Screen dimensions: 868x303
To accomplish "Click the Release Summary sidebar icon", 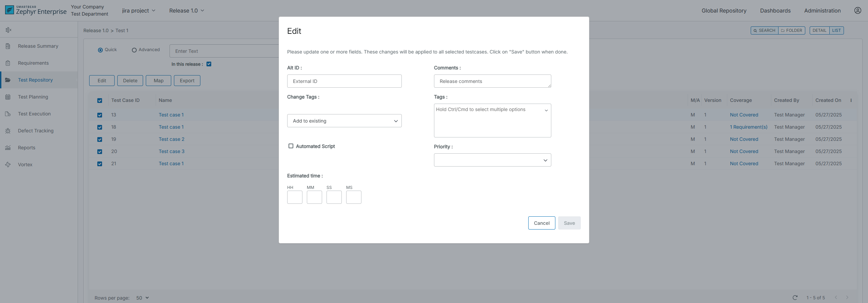I will coord(8,46).
